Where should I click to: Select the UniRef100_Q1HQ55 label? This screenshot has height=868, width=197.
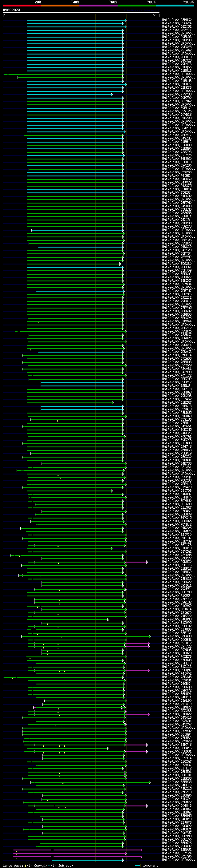point(177,67)
